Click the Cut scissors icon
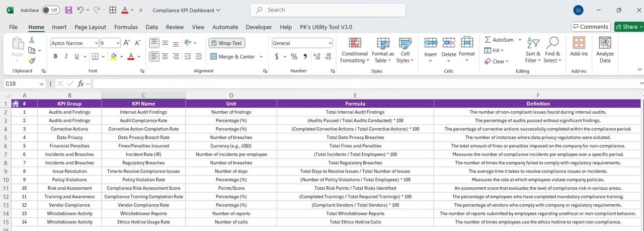 tap(32, 40)
